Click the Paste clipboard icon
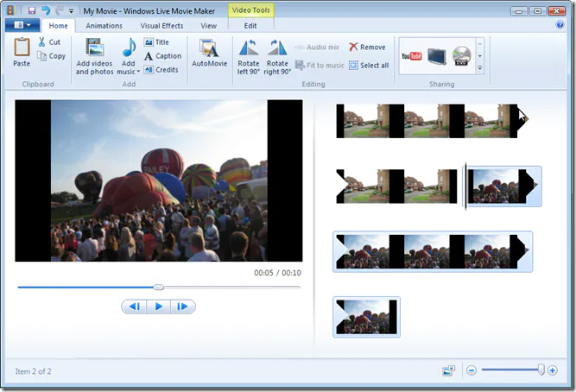 pyautogui.click(x=22, y=47)
